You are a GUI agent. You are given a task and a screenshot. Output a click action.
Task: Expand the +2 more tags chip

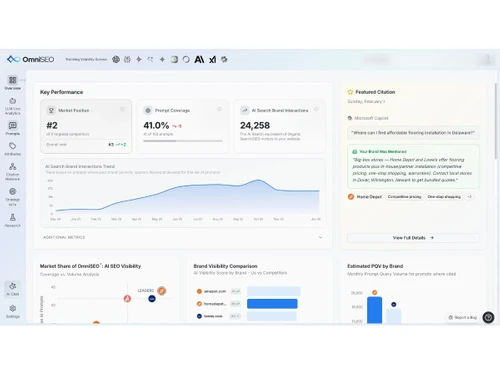click(x=469, y=197)
